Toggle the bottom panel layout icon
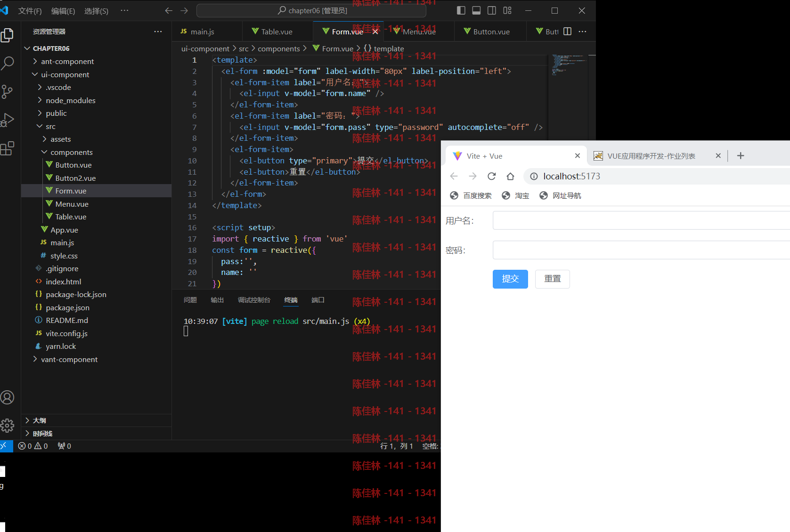 476,10
